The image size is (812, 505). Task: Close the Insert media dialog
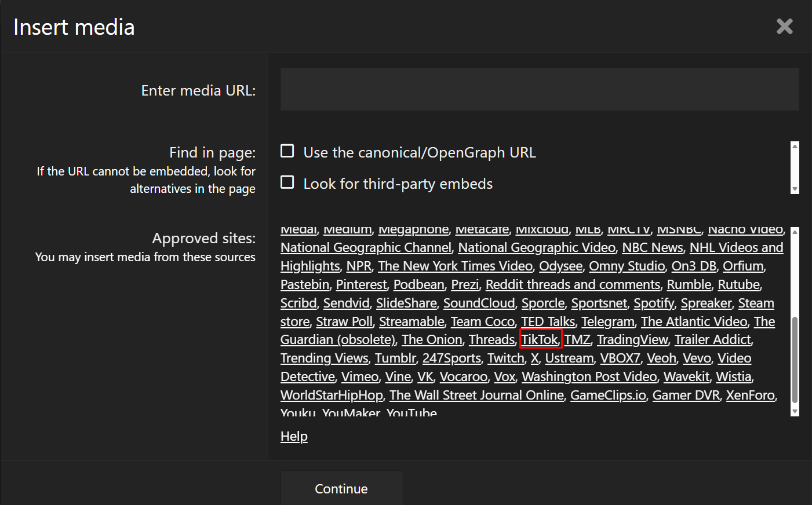(784, 26)
